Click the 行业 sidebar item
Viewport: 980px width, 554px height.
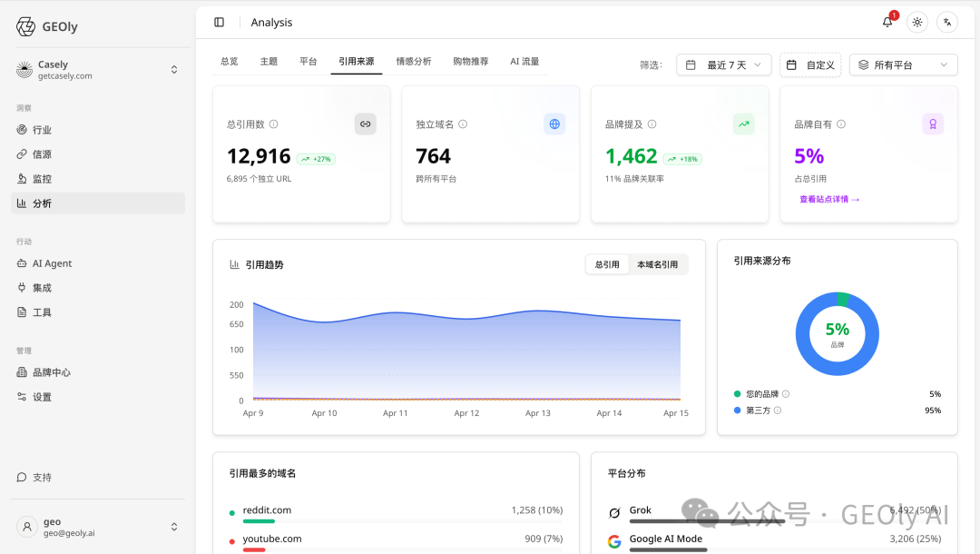pos(98,130)
